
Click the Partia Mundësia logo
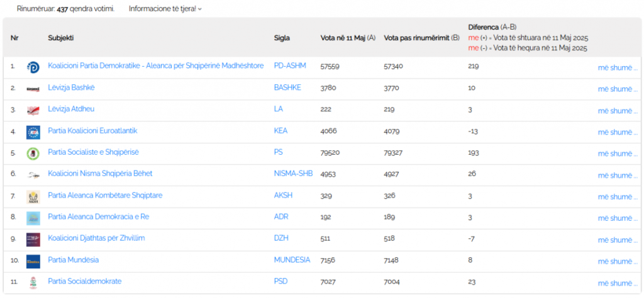click(33, 261)
